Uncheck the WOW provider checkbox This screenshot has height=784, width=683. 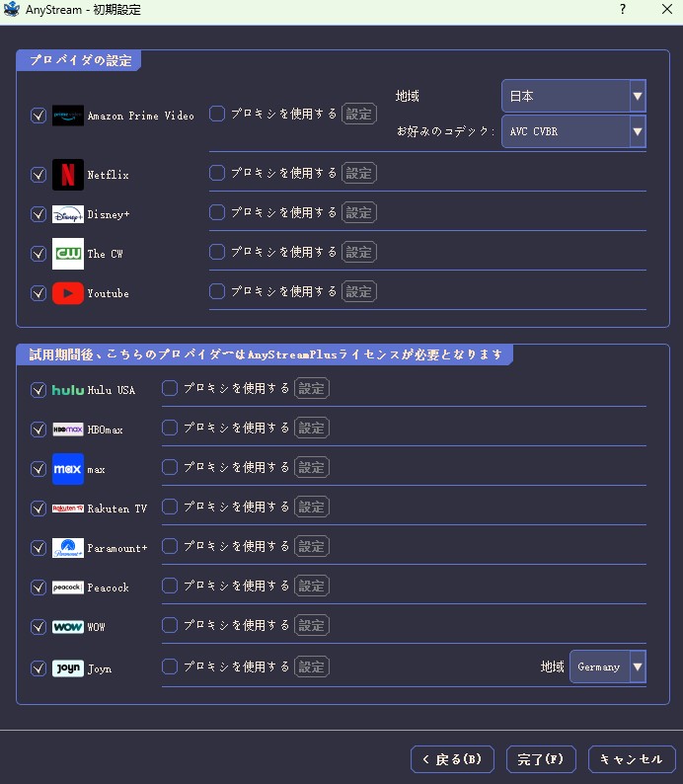coord(38,627)
